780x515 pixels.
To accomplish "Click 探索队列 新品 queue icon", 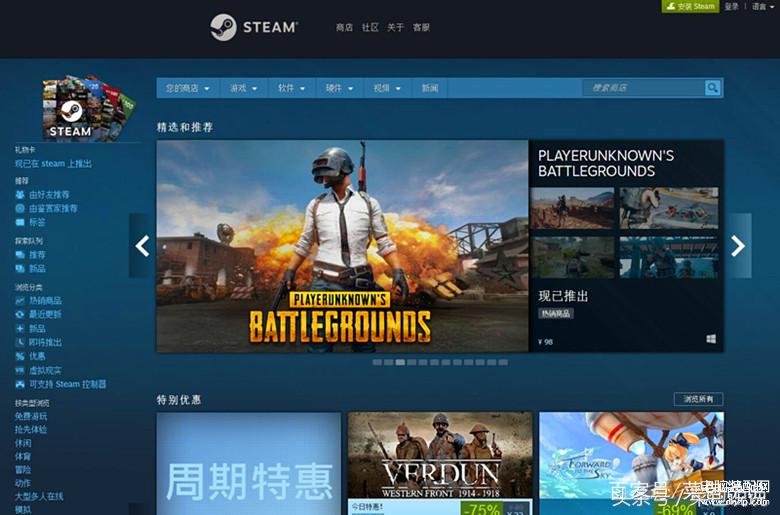I will [20, 269].
